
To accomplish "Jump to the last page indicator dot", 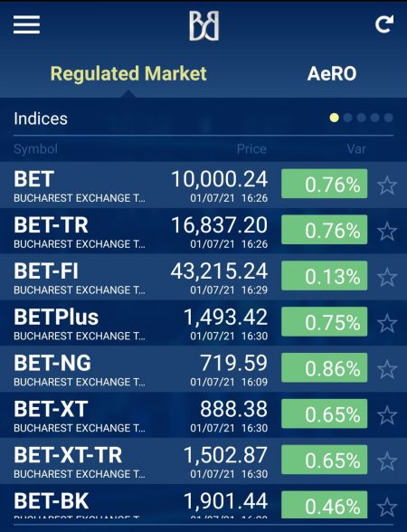I will pyautogui.click(x=388, y=118).
